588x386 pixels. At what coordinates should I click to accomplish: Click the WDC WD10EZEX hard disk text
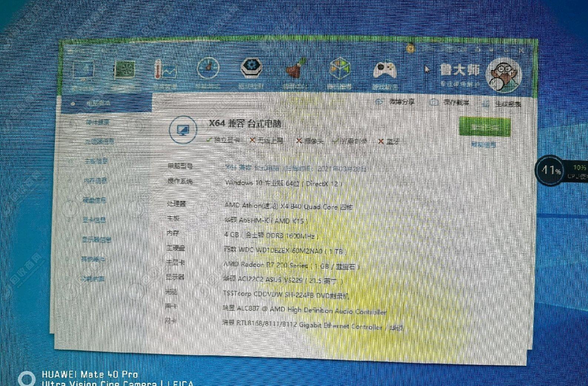(x=285, y=251)
